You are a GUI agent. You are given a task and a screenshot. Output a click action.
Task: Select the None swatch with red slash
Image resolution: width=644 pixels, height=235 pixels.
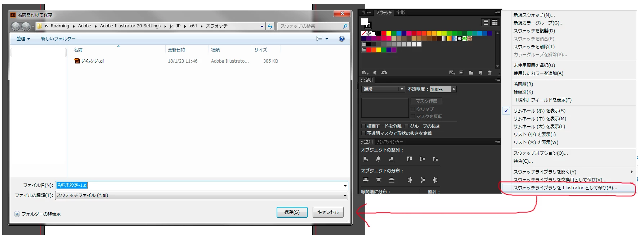tap(363, 33)
